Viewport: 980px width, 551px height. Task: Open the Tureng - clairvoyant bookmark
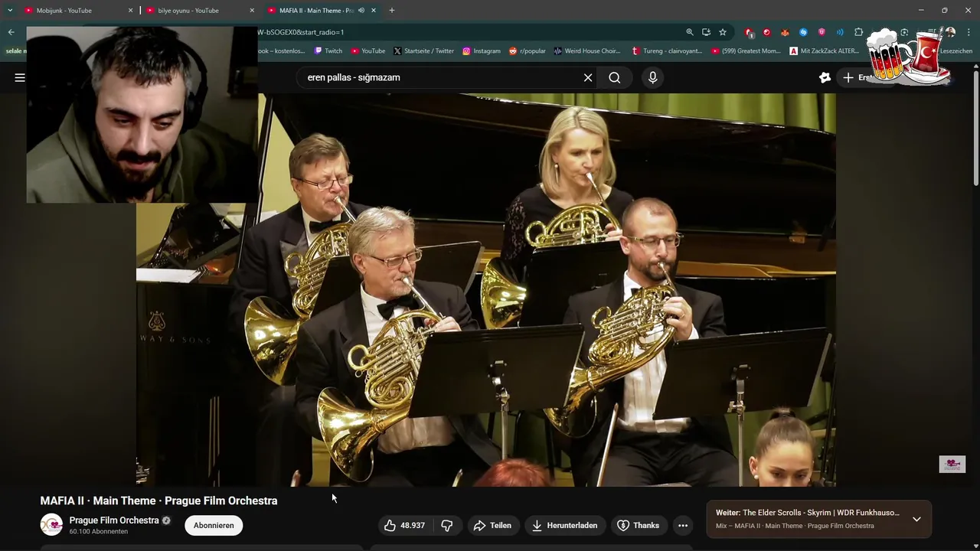(x=667, y=51)
